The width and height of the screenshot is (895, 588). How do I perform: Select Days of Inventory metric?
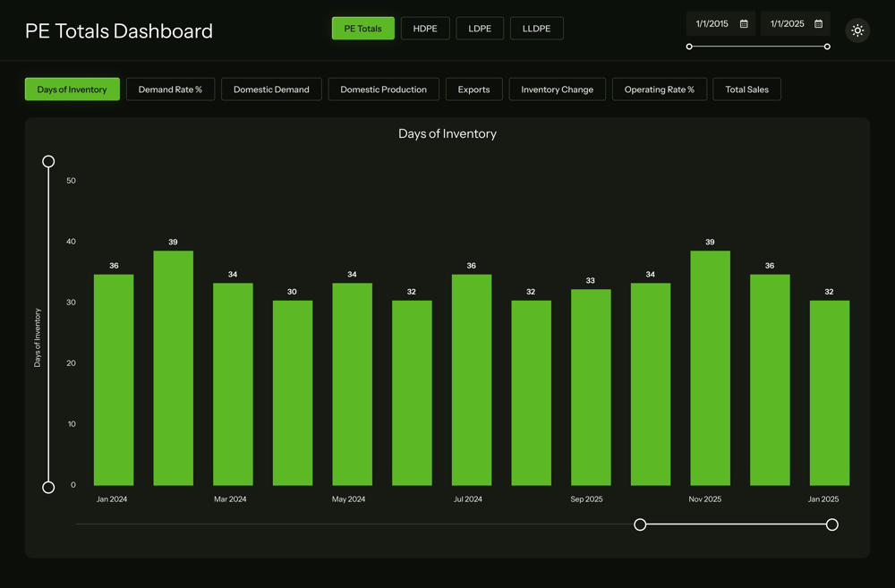pos(72,89)
